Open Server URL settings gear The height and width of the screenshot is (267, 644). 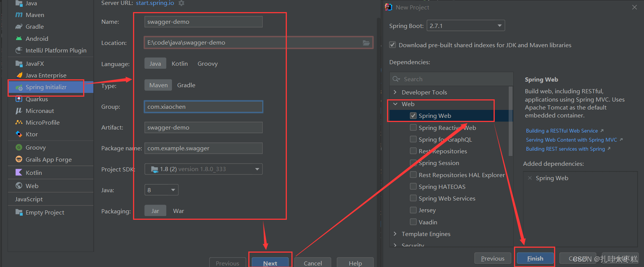tap(181, 3)
